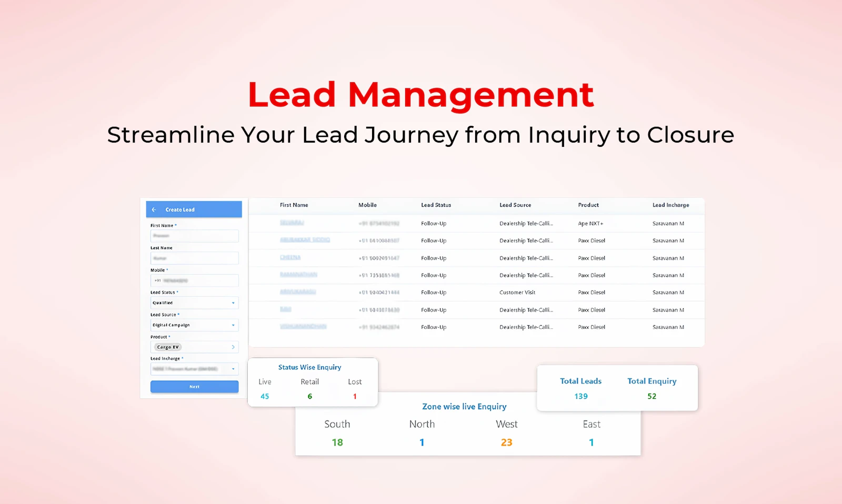Click the Zone wise live Enquiry title
Viewport: 842px width, 504px height.
click(464, 407)
